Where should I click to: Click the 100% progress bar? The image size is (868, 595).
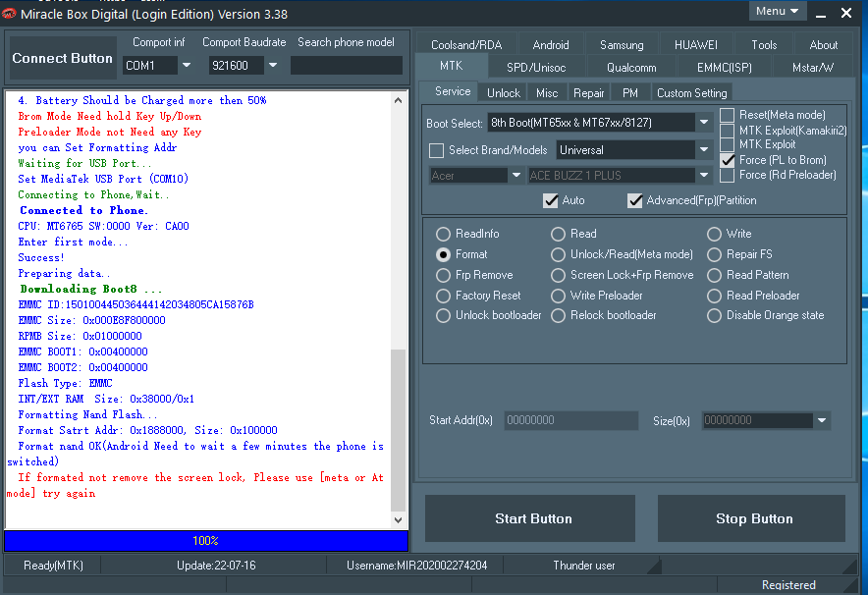pyautogui.click(x=206, y=541)
